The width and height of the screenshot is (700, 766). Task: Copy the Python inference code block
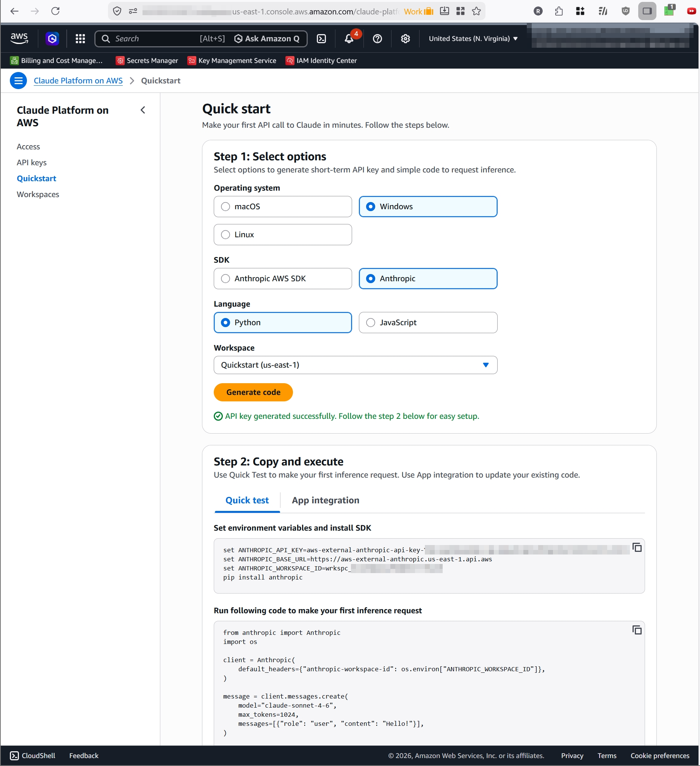637,630
